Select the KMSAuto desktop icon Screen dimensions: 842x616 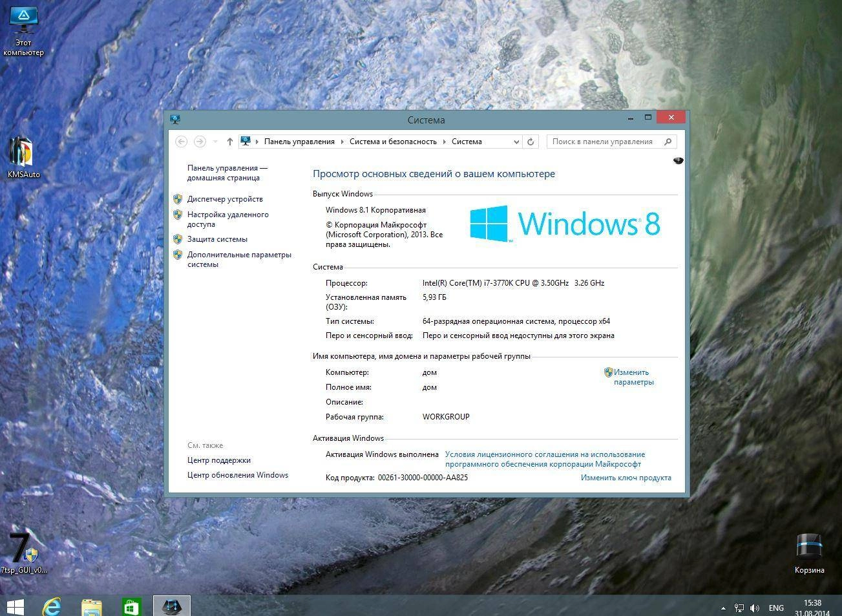(23, 157)
